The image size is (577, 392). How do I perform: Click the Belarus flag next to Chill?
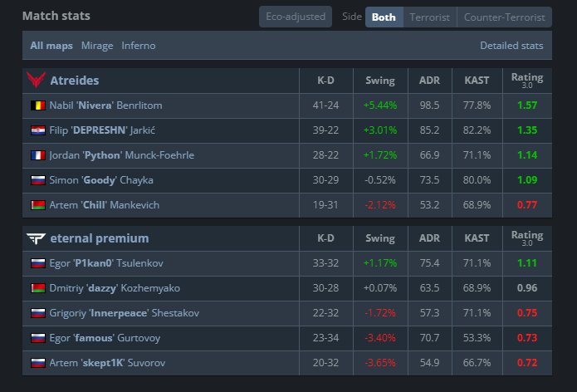click(x=38, y=205)
